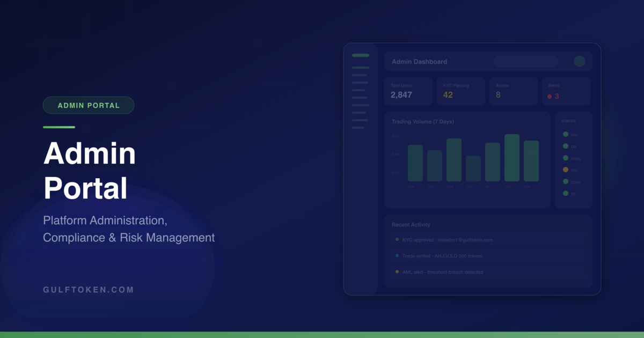Open 'KYC approved - investor1@gulftoken.com' activity row

[x=488, y=240]
